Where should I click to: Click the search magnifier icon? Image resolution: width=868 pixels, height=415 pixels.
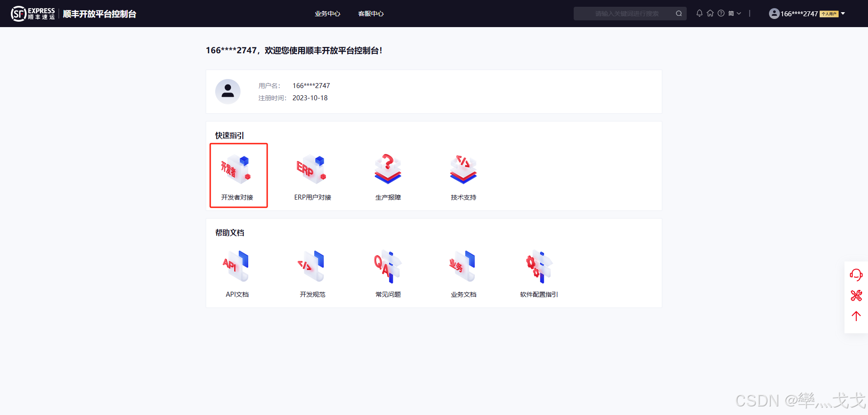pyautogui.click(x=679, y=14)
